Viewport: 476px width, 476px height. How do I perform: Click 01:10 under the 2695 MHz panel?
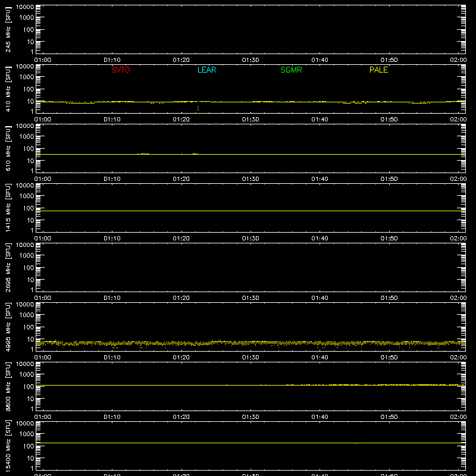click(112, 298)
